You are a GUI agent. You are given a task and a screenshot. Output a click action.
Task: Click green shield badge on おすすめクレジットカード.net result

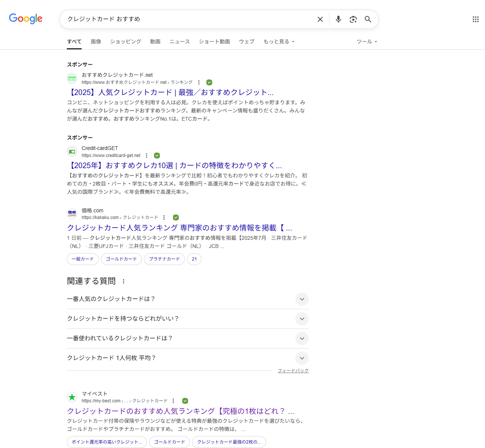(x=209, y=82)
